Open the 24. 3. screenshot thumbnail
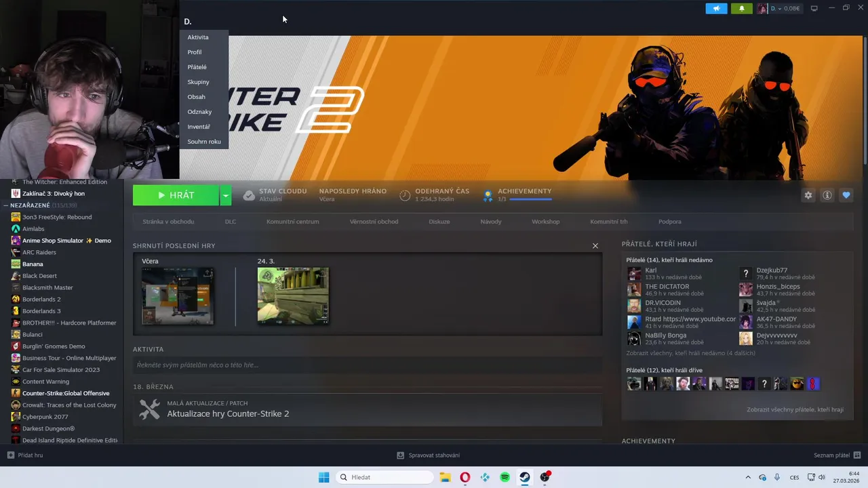Viewport: 868px width, 488px height. (x=293, y=296)
